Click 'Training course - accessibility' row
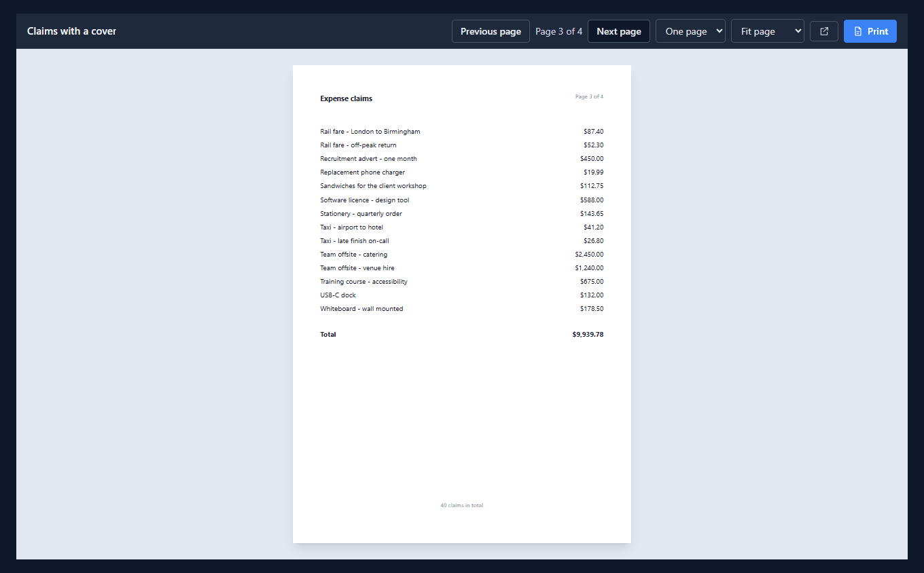Image resolution: width=924 pixels, height=573 pixels. (462, 282)
